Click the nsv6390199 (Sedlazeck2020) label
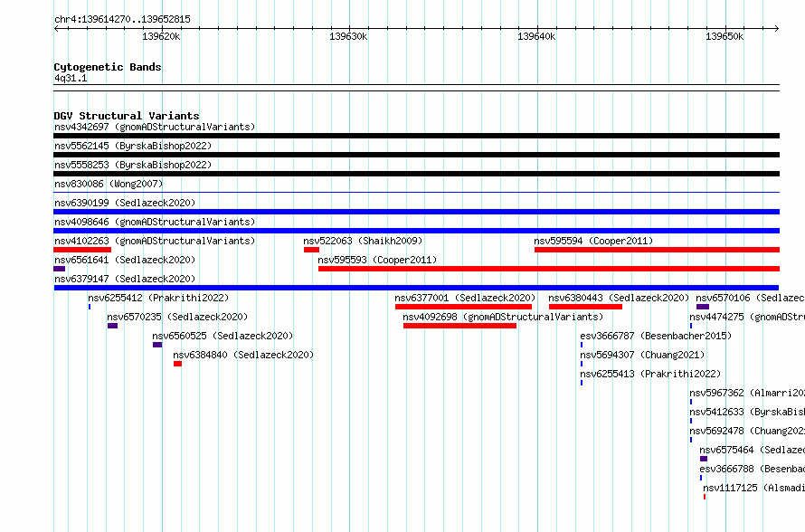This screenshot has height=532, width=805. 125,203
